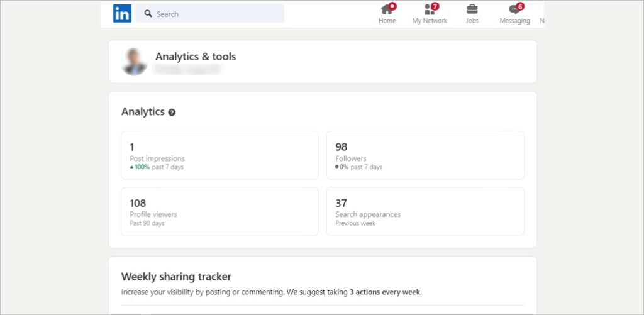Screen dimensions: 644x315
Task: Click the Home nav label
Action: tap(387, 21)
